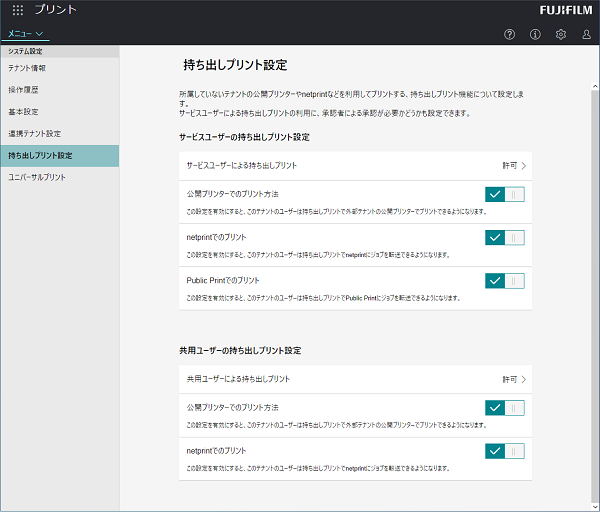Open the information icon in header
Viewport: 600px width, 512px height.
point(535,34)
